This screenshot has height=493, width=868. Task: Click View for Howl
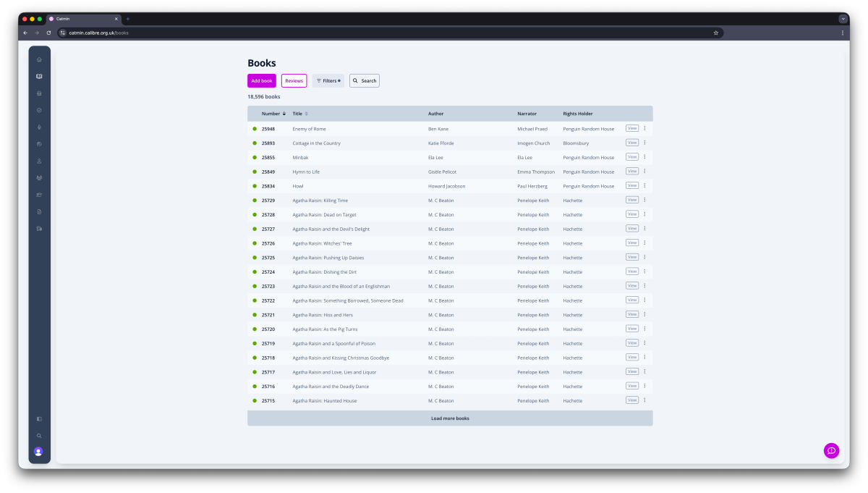[x=632, y=185]
